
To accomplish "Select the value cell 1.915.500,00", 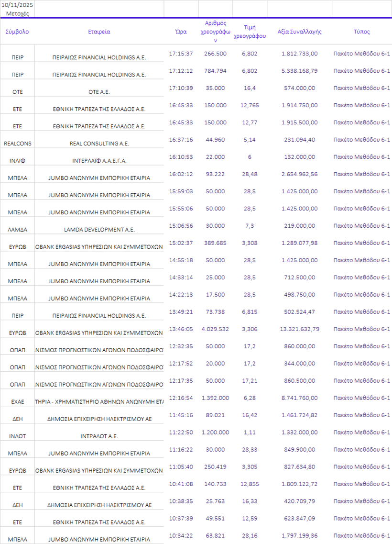I will click(299, 122).
